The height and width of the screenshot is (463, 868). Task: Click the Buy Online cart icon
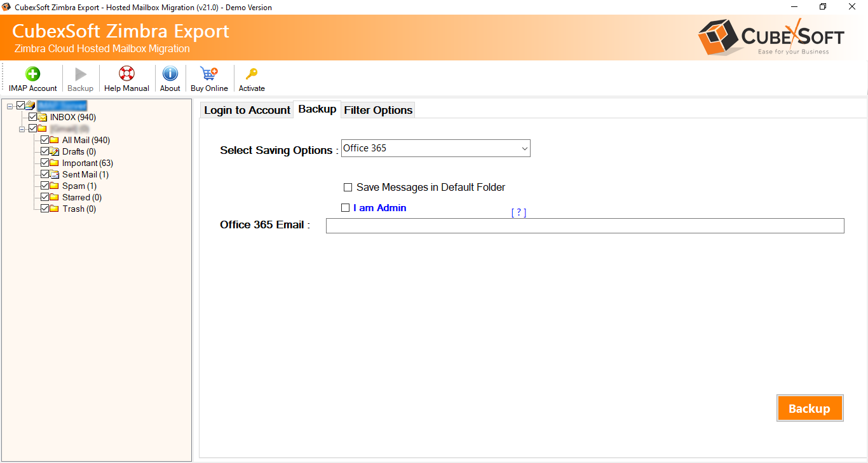coord(209,74)
